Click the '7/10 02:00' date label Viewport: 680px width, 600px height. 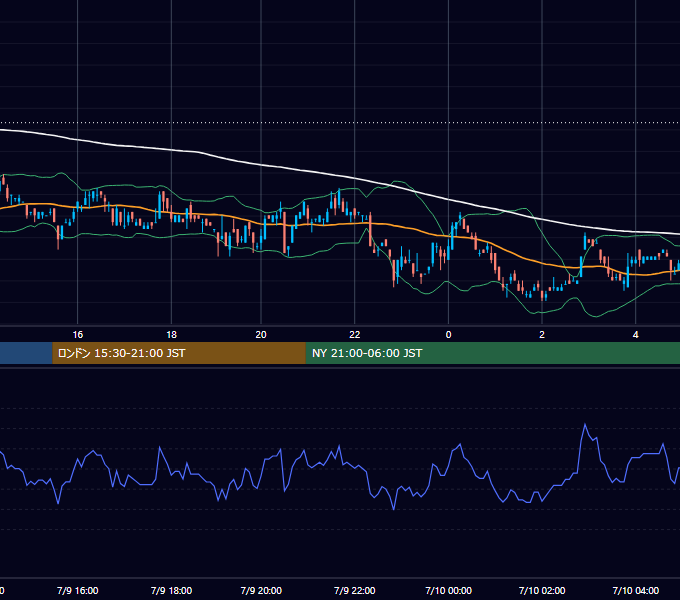542,590
